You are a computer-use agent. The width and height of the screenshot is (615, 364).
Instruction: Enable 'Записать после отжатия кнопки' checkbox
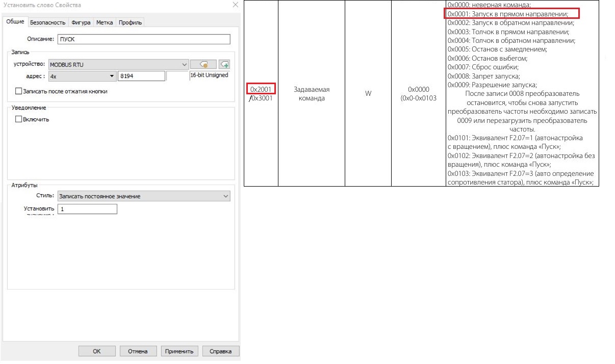[x=19, y=91]
